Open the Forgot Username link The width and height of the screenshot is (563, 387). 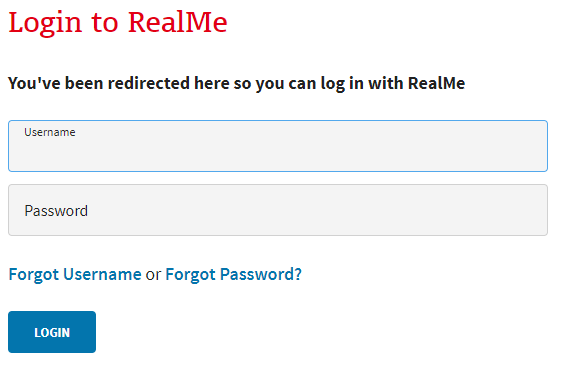[75, 275]
